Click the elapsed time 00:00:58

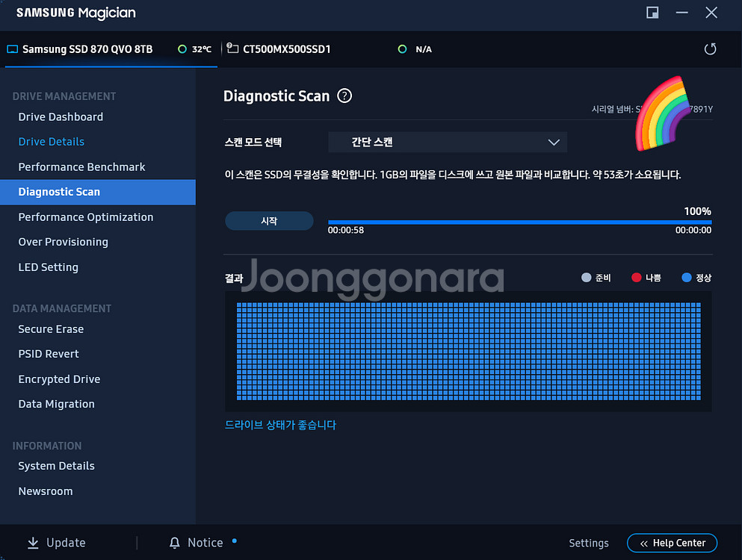point(346,230)
